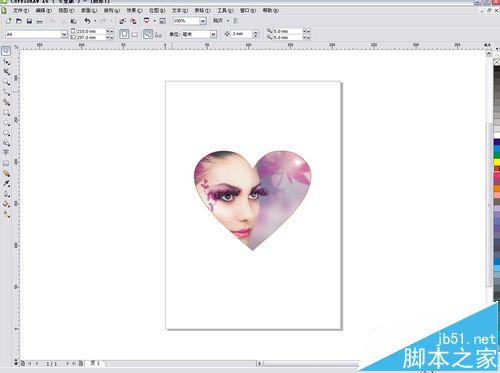Click the Paste icon in standard toolbar
This screenshot has width=500, height=373.
point(74,21)
